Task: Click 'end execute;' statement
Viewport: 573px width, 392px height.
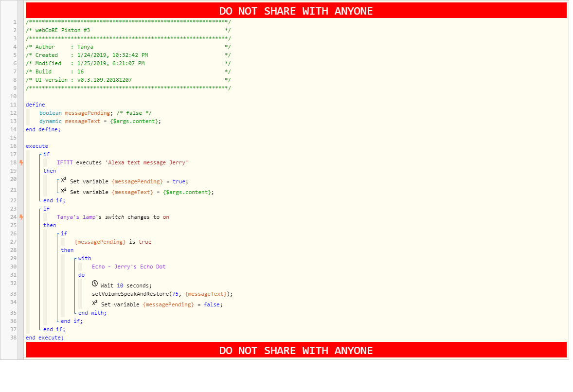Action: [45, 338]
